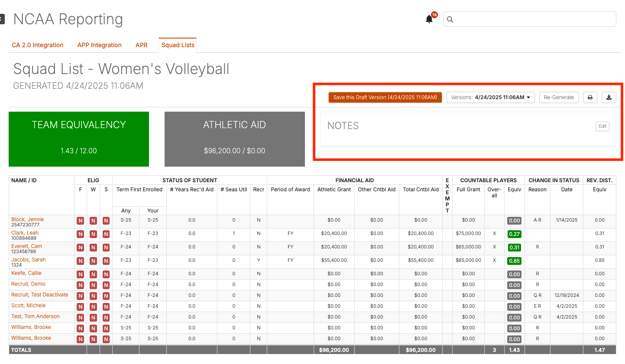This screenshot has width=625, height=364.
Task: Open the APP Integration tab
Action: click(x=100, y=45)
